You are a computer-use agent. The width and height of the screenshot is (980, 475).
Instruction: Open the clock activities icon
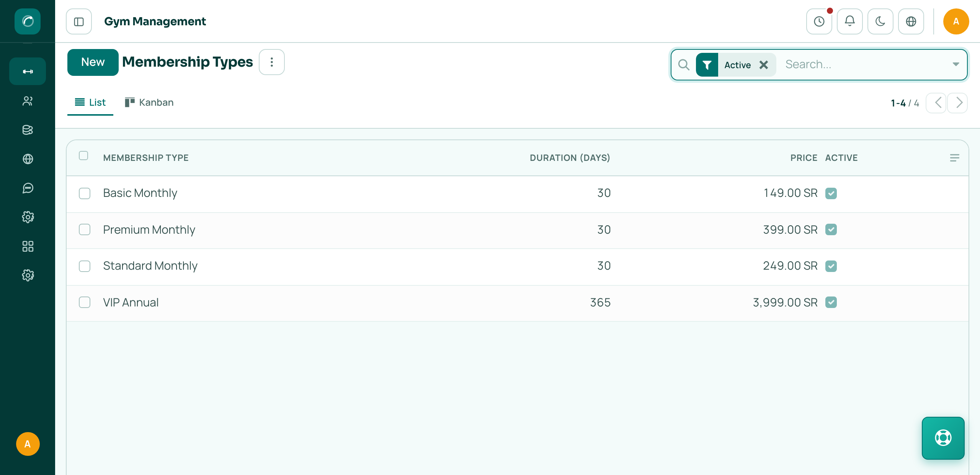pyautogui.click(x=819, y=21)
